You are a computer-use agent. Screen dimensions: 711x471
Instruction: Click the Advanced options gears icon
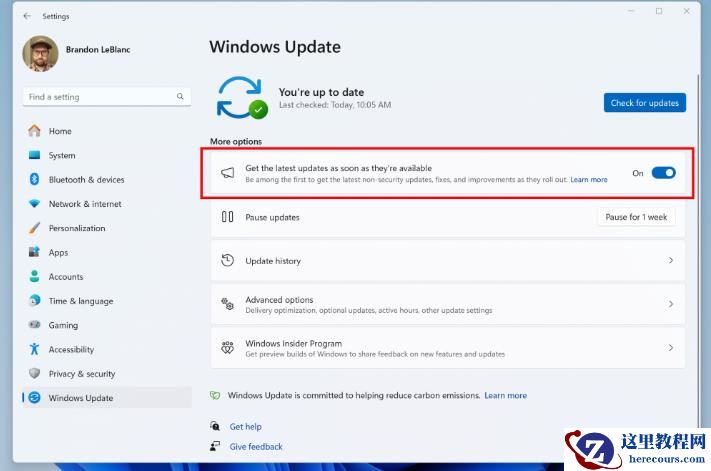coord(227,304)
